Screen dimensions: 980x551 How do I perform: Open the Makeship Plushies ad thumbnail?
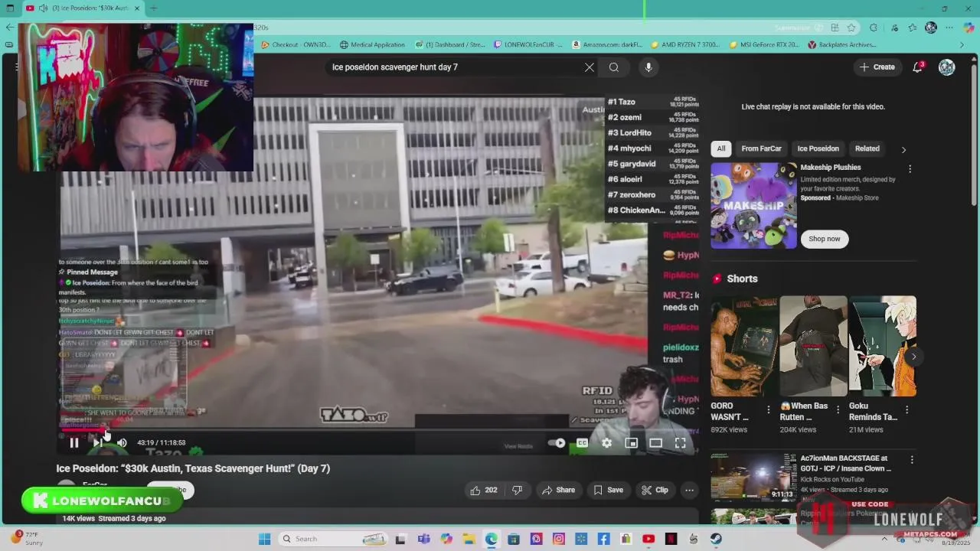pyautogui.click(x=753, y=205)
